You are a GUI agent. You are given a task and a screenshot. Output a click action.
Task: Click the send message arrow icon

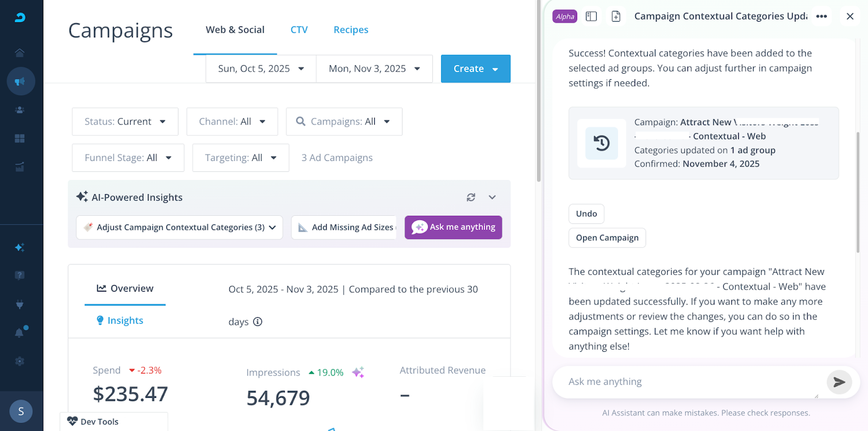(839, 382)
